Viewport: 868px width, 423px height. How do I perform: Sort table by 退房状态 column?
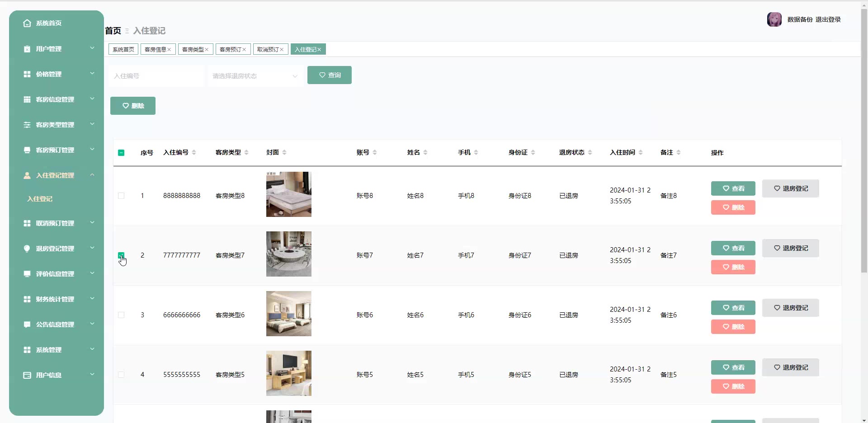click(x=590, y=153)
